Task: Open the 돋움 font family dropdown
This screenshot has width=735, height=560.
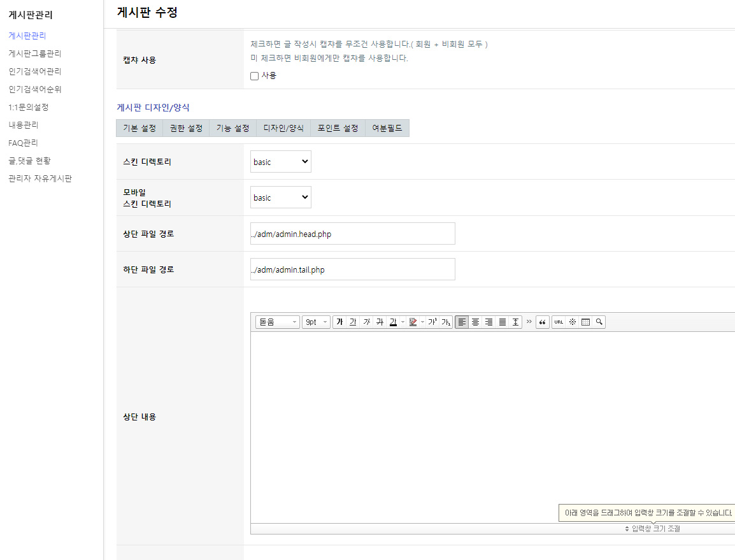Action: coord(278,322)
